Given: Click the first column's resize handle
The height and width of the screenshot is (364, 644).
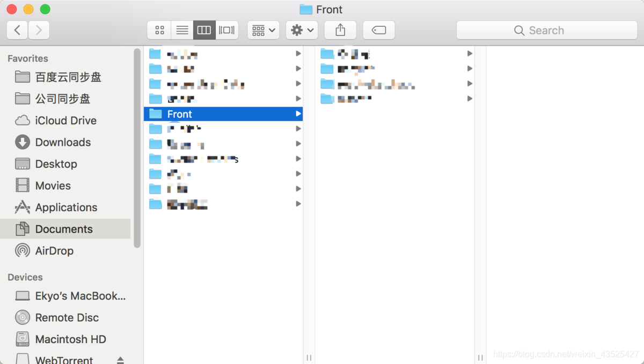Looking at the screenshot, I should click(x=309, y=358).
